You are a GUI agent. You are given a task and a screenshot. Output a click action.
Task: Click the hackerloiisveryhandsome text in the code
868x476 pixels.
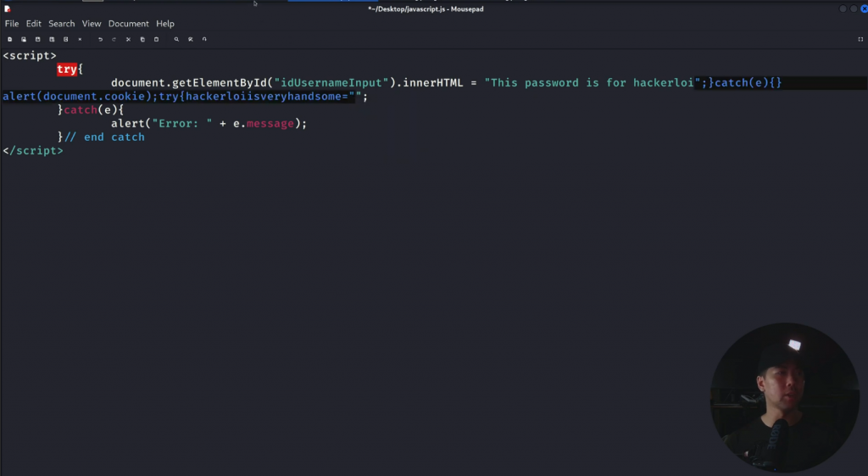[x=266, y=97]
